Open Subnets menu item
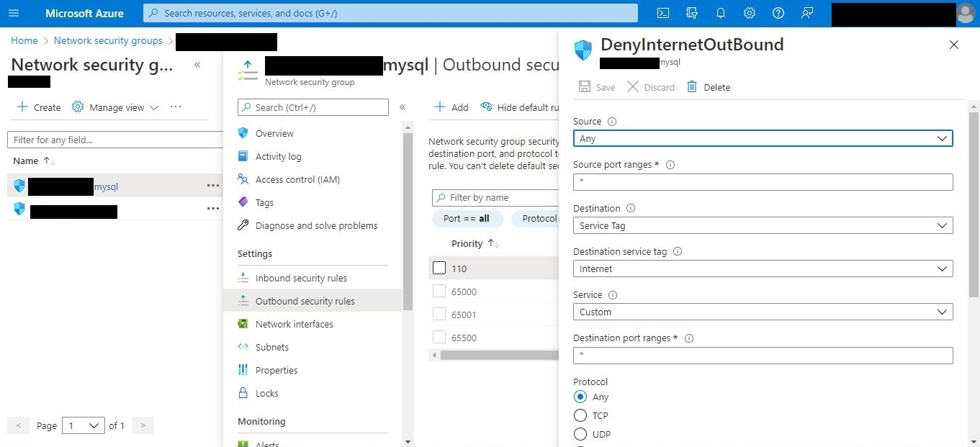Image resolution: width=980 pixels, height=447 pixels. click(x=271, y=347)
